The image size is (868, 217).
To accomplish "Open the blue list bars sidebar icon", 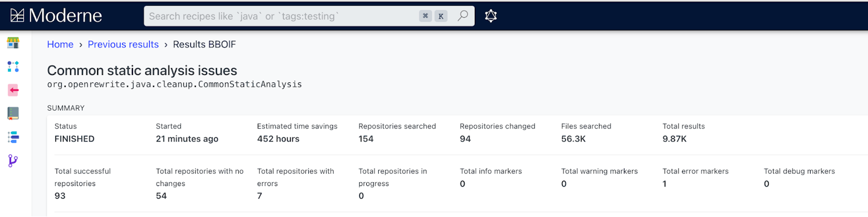I will [x=13, y=137].
